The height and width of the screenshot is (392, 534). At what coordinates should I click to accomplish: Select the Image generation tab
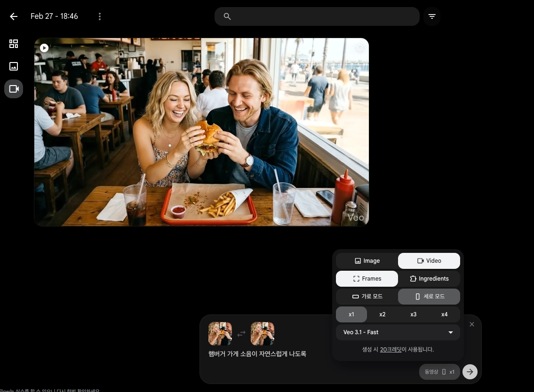click(x=367, y=261)
